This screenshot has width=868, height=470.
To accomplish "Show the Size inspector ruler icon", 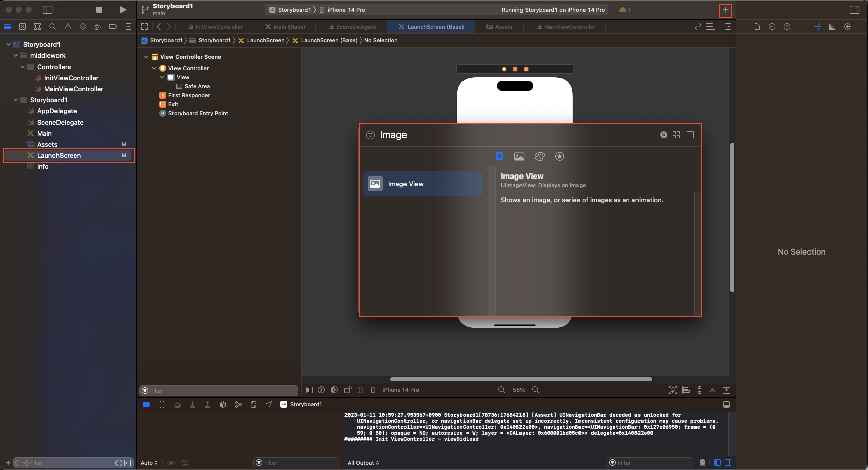I will (x=832, y=27).
